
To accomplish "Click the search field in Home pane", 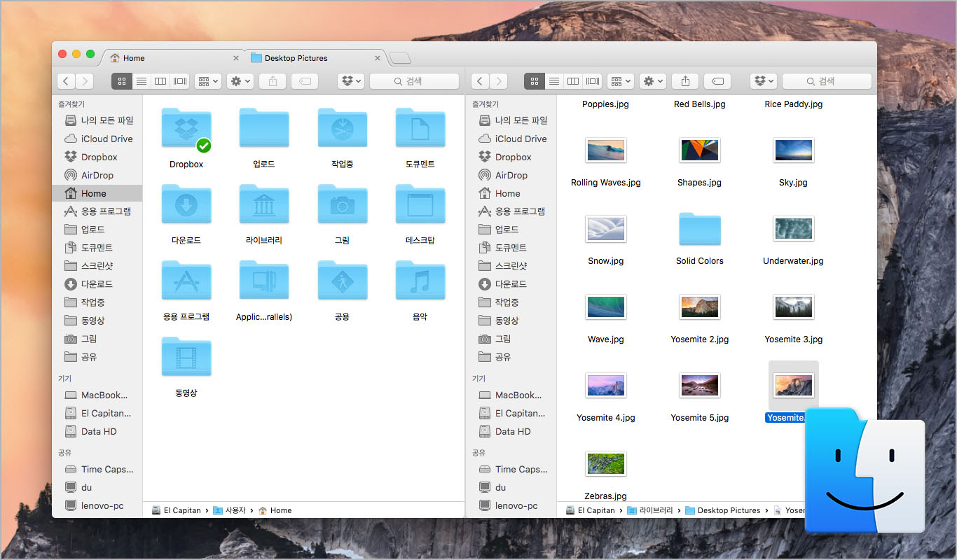I will (414, 81).
